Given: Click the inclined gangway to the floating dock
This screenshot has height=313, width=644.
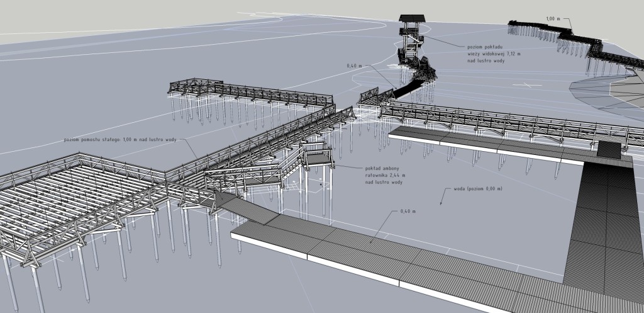Looking at the screenshot, I should 245,208.
